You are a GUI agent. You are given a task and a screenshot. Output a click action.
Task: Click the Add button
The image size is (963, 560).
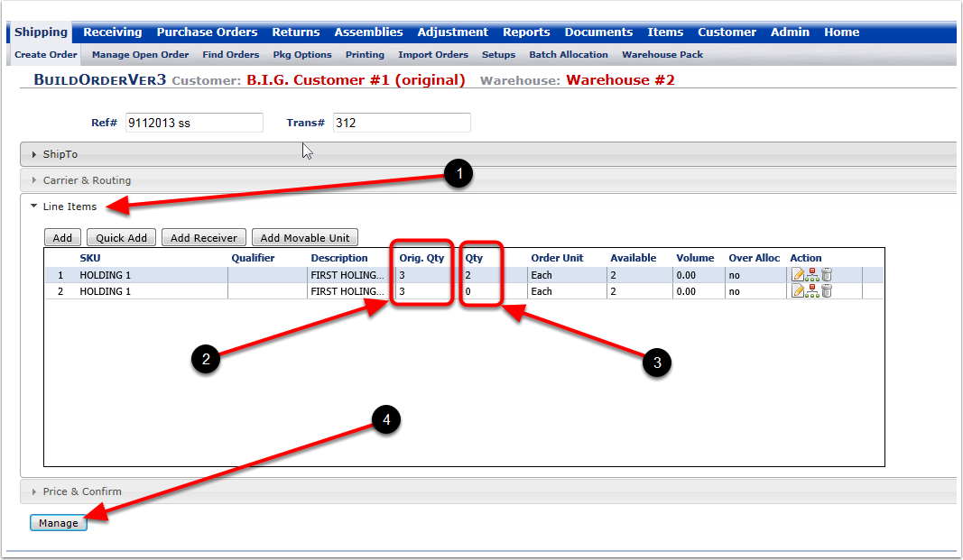click(x=62, y=237)
